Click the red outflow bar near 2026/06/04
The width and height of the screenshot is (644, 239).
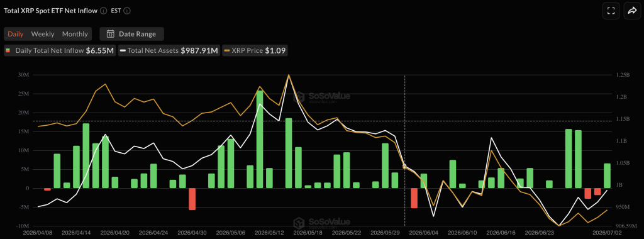coord(414,198)
